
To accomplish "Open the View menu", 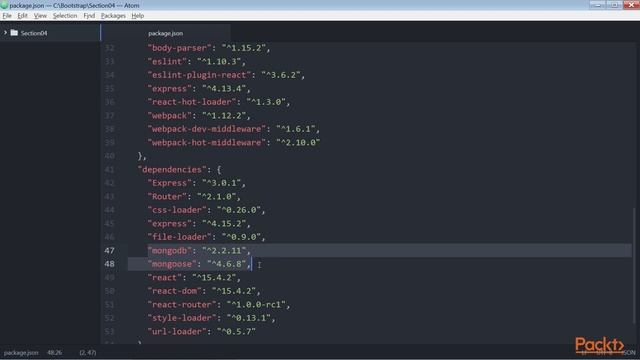I will pyautogui.click(x=40, y=16).
